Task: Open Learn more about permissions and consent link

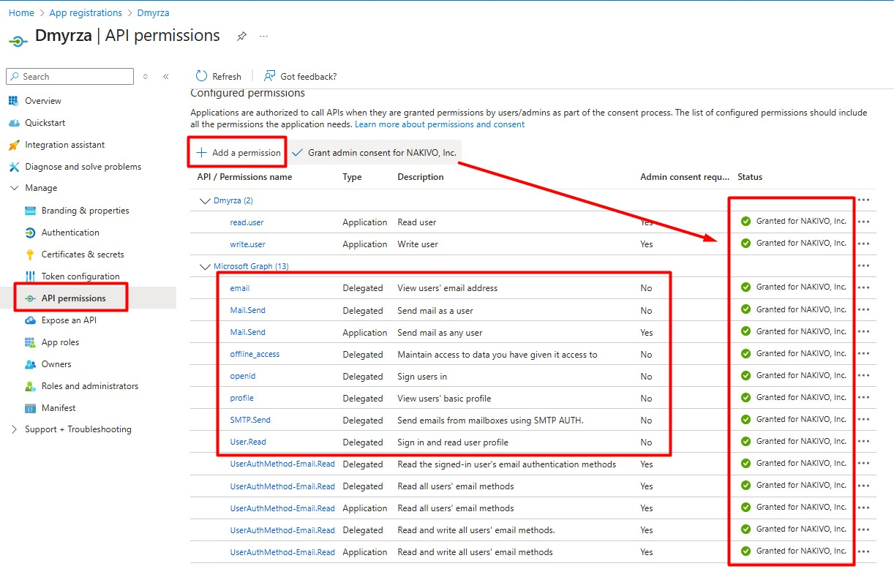Action: [x=439, y=124]
